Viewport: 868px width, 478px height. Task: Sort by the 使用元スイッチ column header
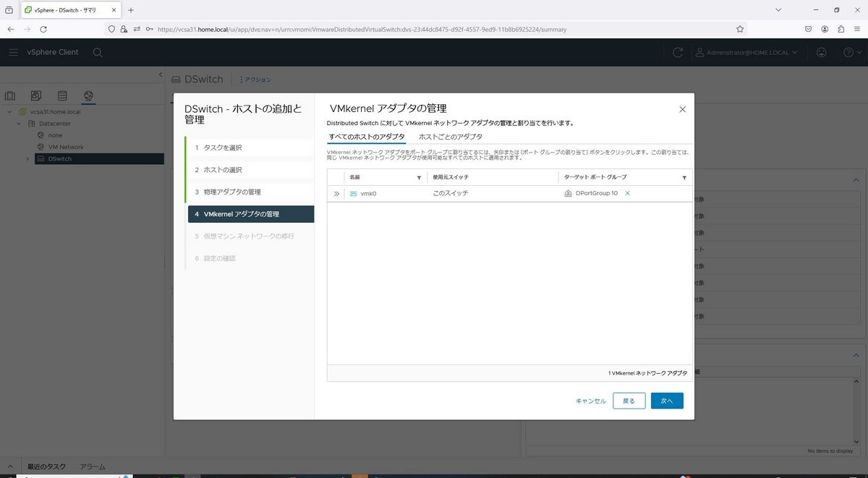[x=451, y=177]
